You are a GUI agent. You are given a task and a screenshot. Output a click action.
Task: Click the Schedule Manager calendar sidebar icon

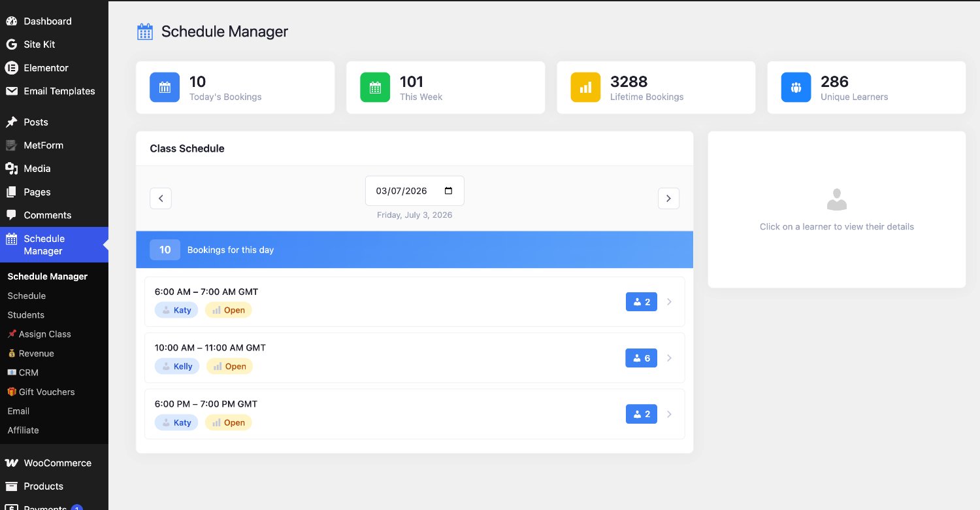(x=11, y=239)
